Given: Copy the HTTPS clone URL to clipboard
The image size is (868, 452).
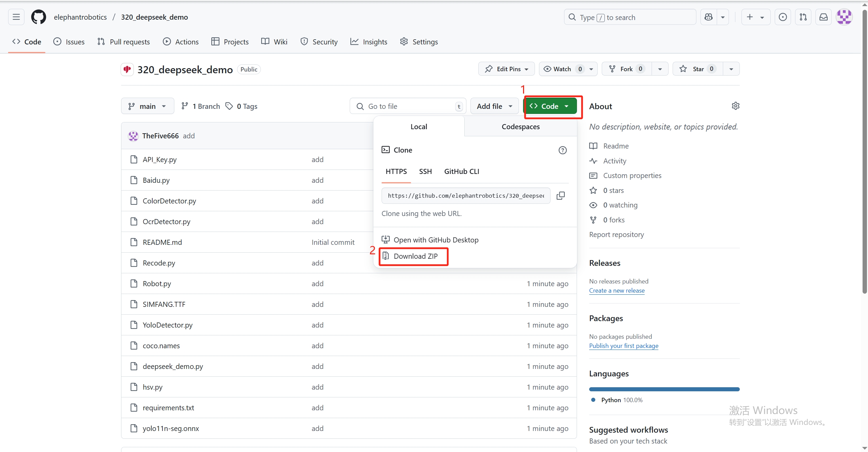Looking at the screenshot, I should (561, 196).
